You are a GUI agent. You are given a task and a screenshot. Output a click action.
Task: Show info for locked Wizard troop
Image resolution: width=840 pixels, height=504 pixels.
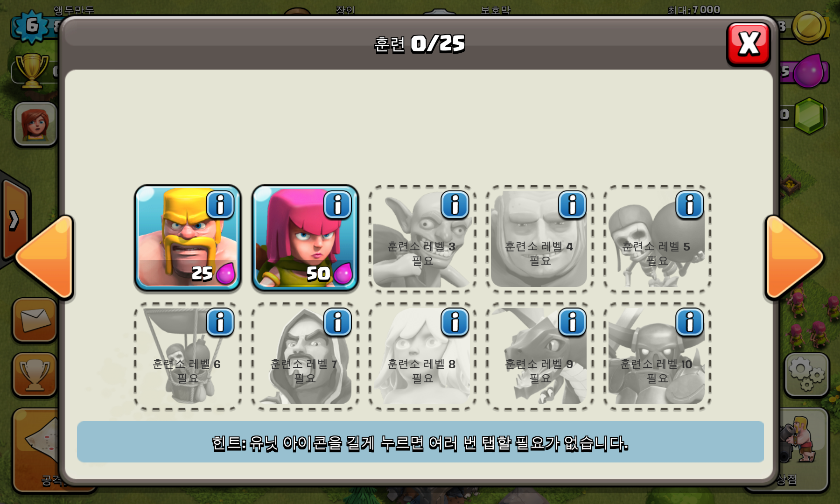tap(337, 322)
